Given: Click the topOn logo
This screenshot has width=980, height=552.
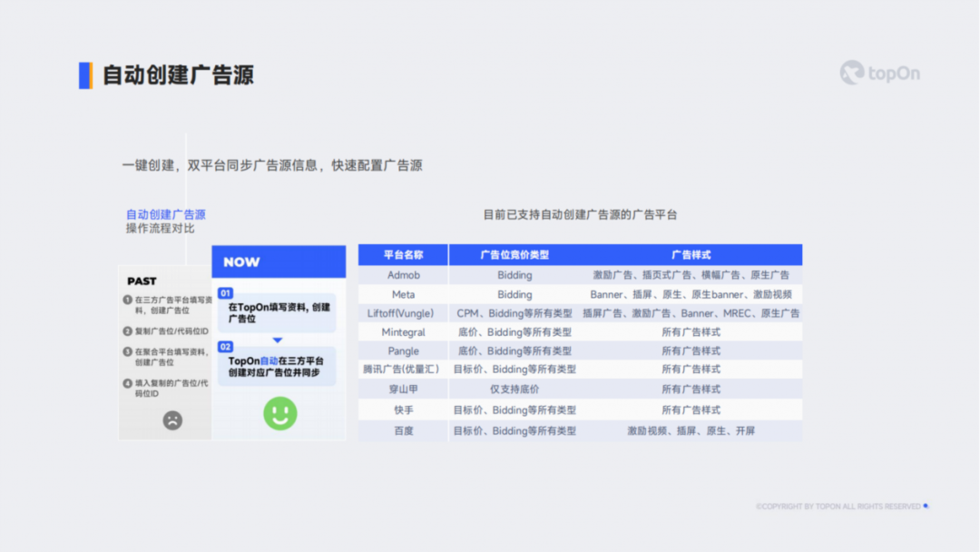Looking at the screenshot, I should tap(880, 74).
